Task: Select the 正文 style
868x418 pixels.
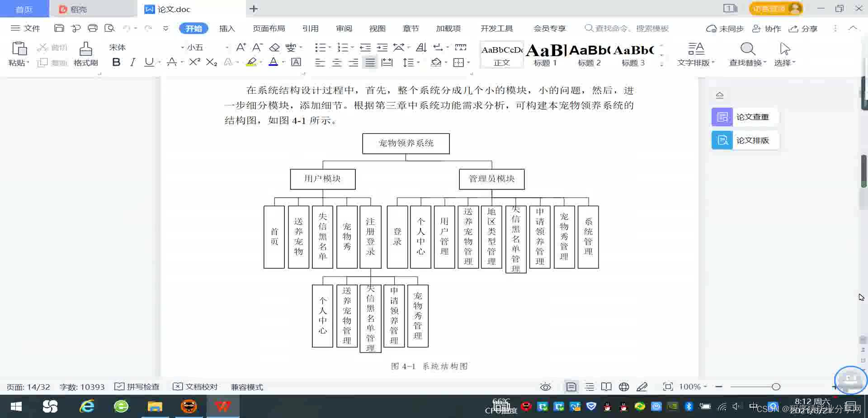Action: point(502,55)
